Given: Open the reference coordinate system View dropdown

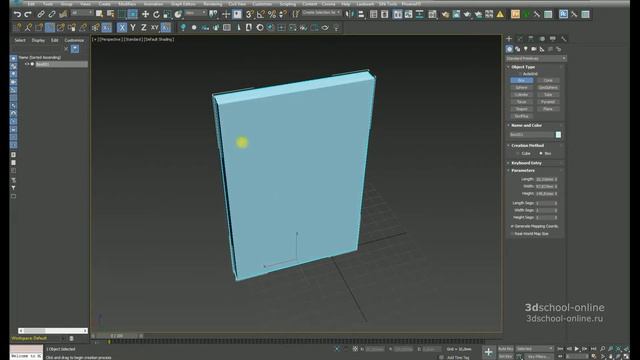Looking at the screenshot, I should click(196, 13).
